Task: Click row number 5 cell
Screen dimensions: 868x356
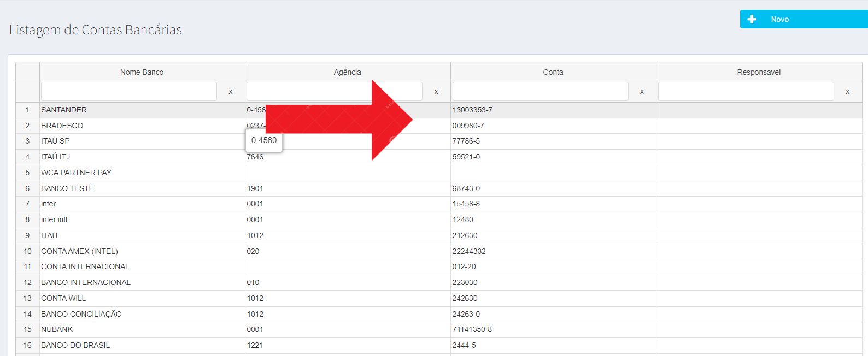Action: pos(27,173)
